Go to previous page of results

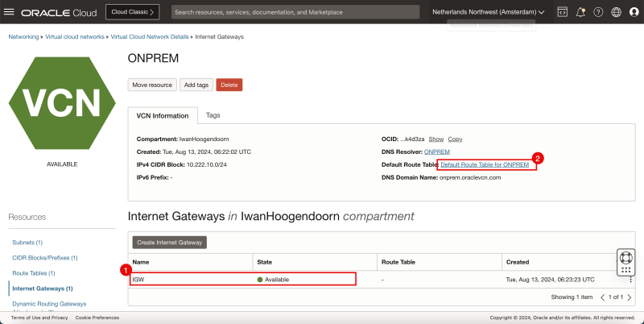click(602, 297)
